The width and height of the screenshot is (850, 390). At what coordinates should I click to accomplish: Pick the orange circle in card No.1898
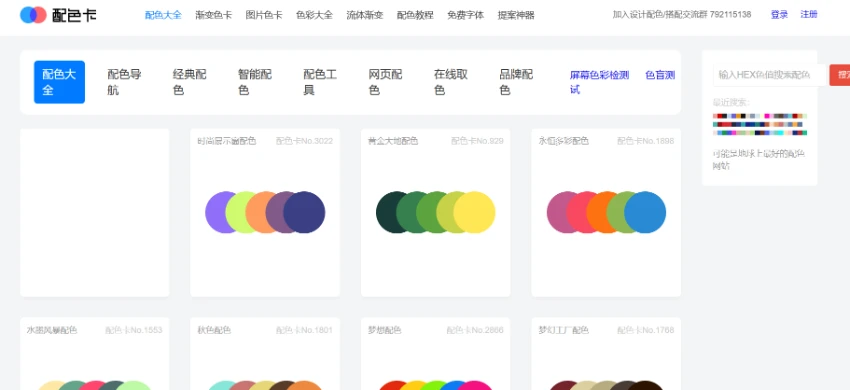[596, 212]
